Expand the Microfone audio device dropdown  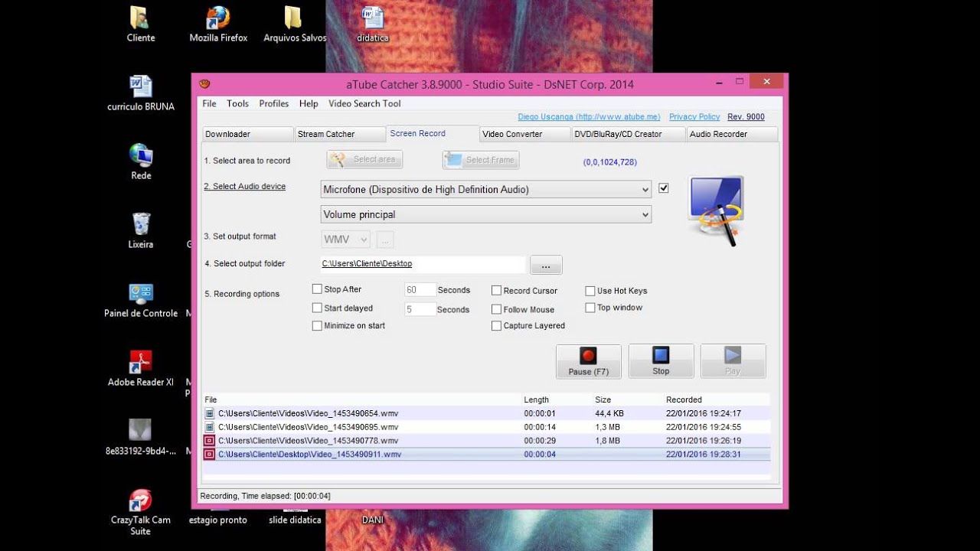tap(486, 190)
